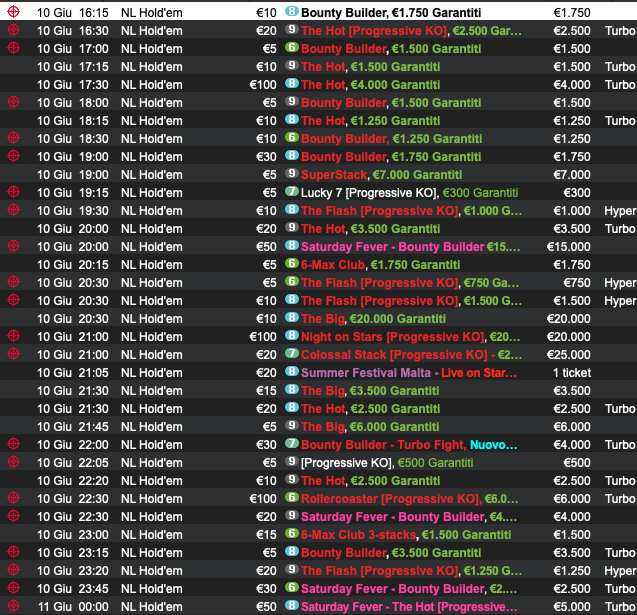This screenshot has height=615, width=637.
Task: Click the 9-max badge on The Big €6.000 row
Action: click(x=292, y=425)
